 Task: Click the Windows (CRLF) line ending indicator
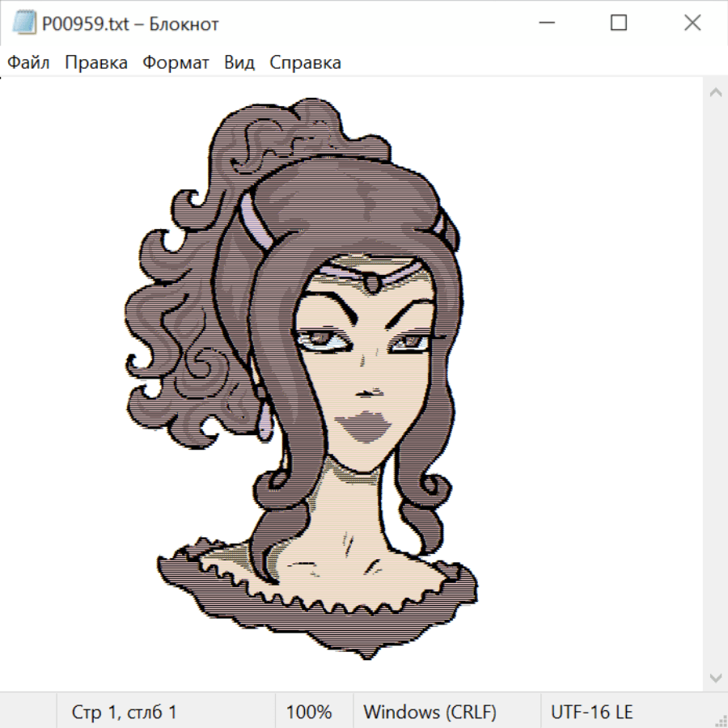click(x=430, y=712)
